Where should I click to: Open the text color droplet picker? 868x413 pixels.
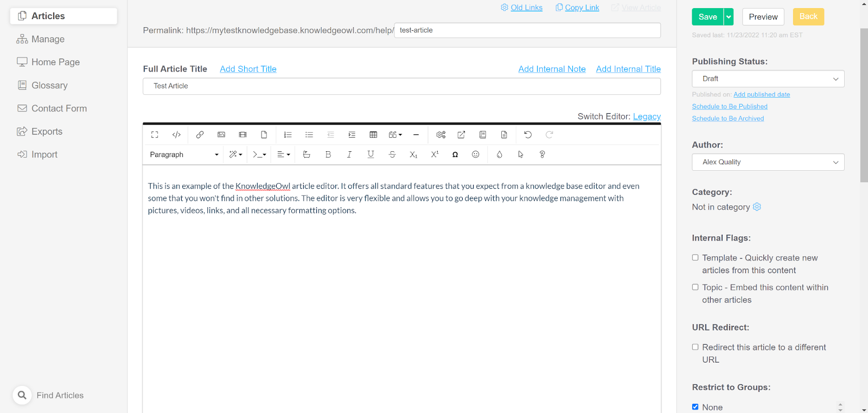[499, 154]
